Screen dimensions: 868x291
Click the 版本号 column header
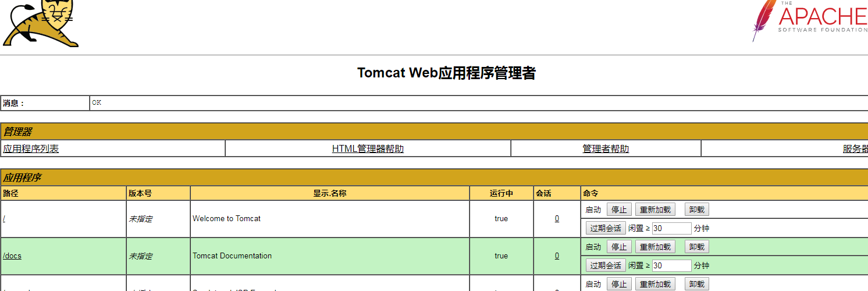(x=140, y=193)
